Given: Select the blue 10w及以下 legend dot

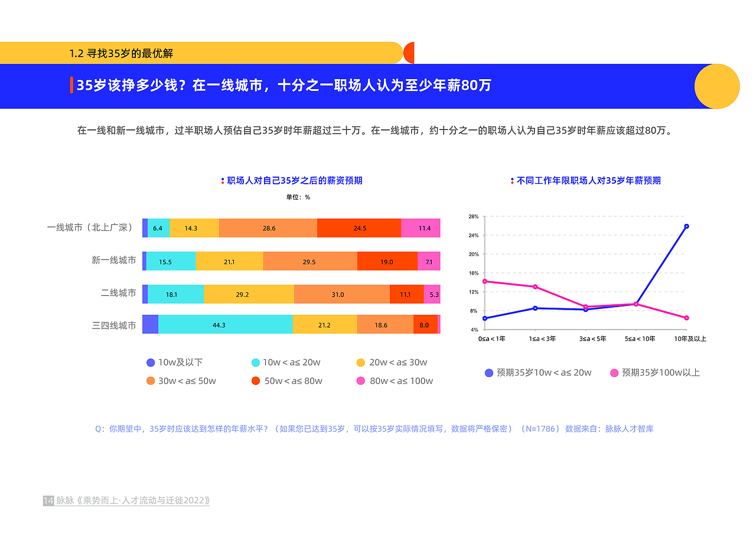Looking at the screenshot, I should point(151,363).
